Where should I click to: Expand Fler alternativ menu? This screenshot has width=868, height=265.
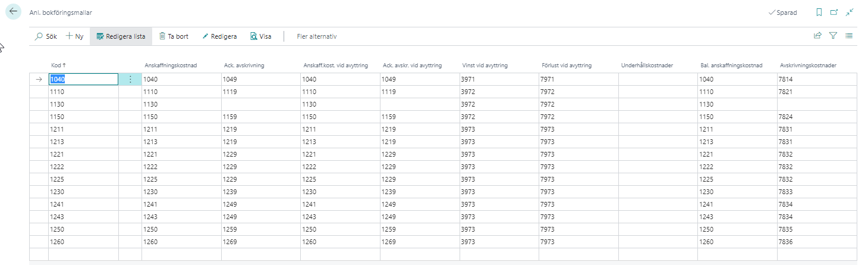tap(316, 36)
